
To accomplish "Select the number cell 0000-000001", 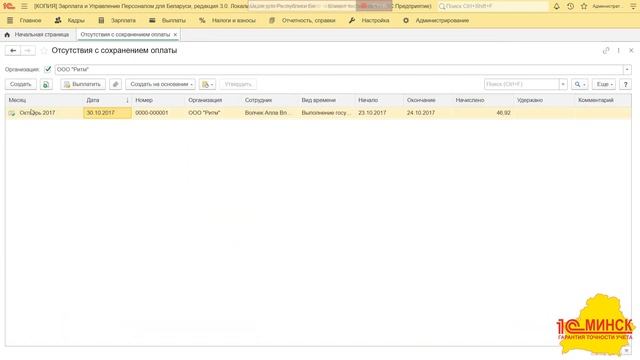I will click(158, 113).
